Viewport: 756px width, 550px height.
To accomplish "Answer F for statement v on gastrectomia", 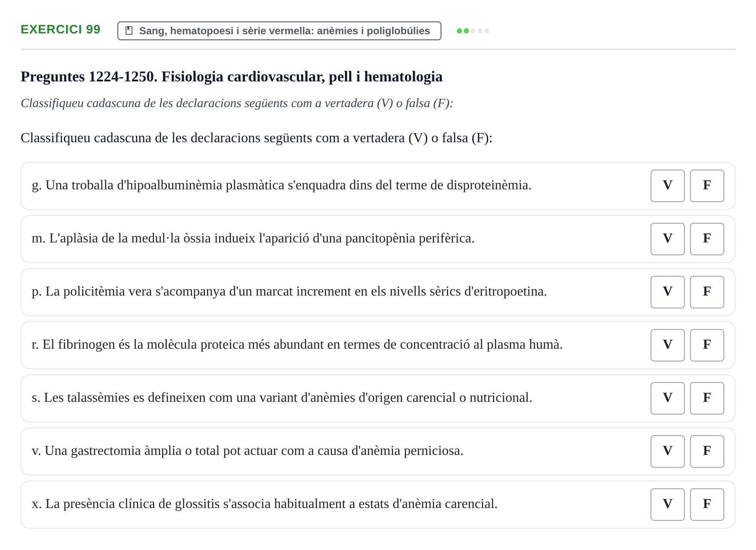I will tap(707, 451).
